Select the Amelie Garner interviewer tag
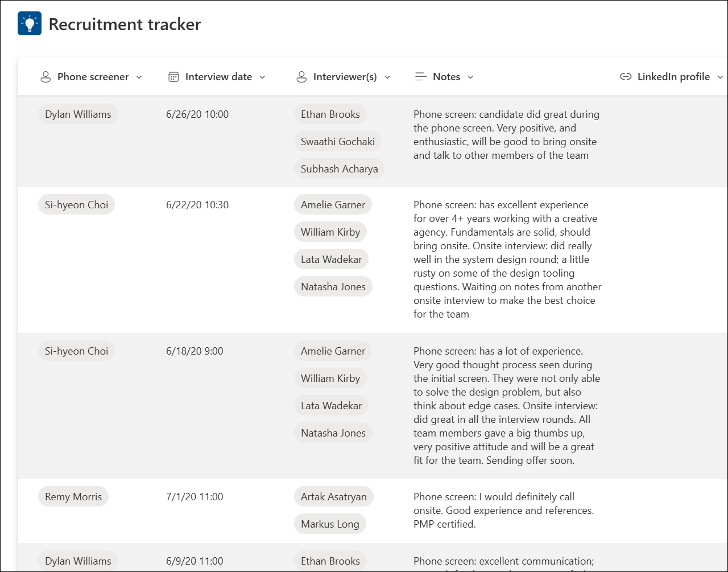 tap(333, 204)
